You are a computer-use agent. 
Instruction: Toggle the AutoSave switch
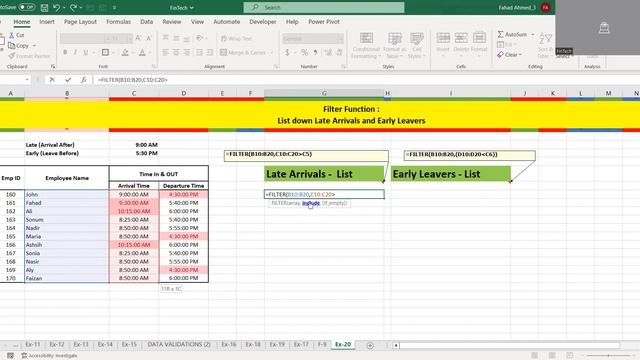click(x=27, y=7)
